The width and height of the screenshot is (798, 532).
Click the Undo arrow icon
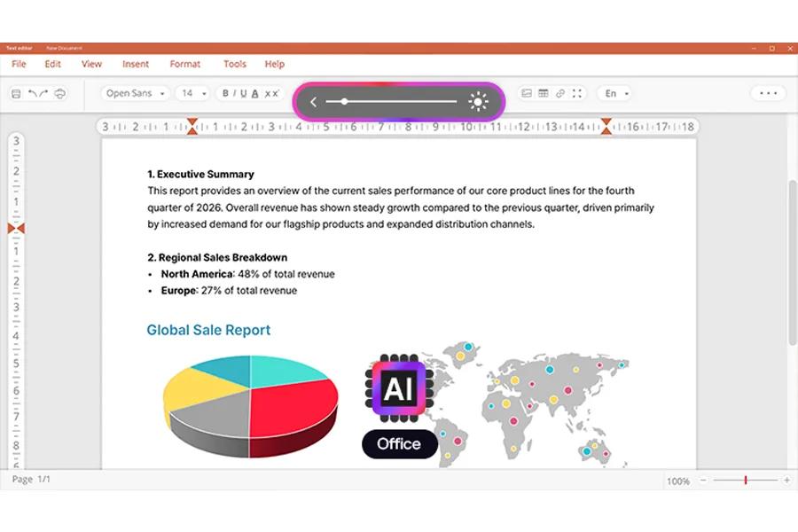(33, 93)
